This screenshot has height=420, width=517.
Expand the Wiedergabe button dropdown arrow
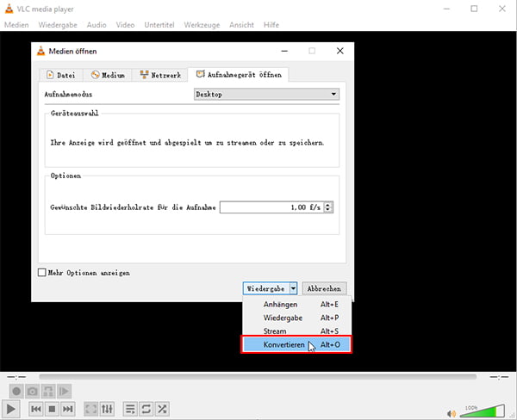pyautogui.click(x=293, y=288)
